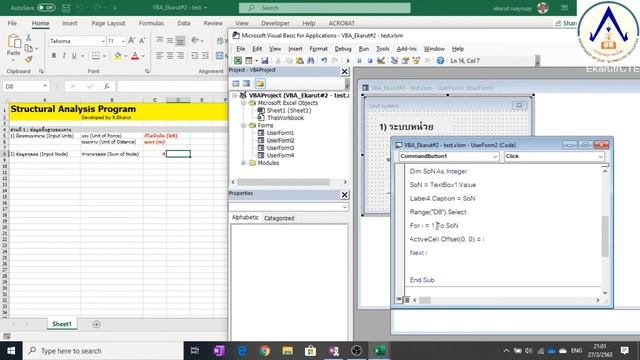Click the blue Help question mark icon
This screenshot has height=360, width=640.
click(440, 61)
